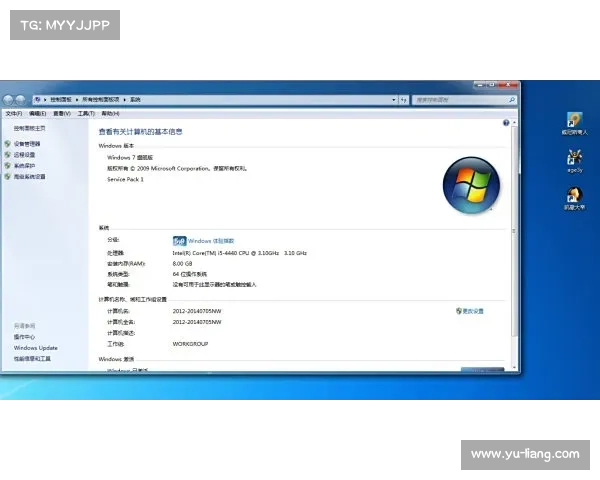600x480 pixels.
Task: Click 更改设置 next to computer name
Action: click(x=473, y=311)
